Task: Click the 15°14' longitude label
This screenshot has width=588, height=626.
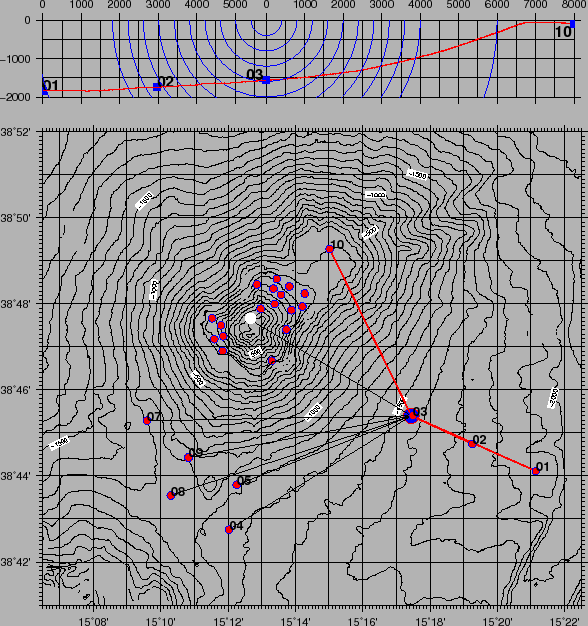Action: tap(295, 621)
